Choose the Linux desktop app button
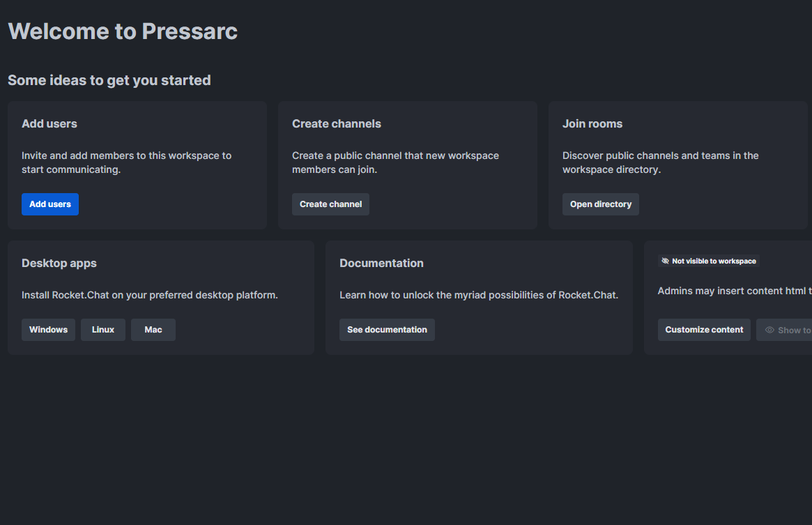Image resolution: width=812 pixels, height=525 pixels. [103, 330]
